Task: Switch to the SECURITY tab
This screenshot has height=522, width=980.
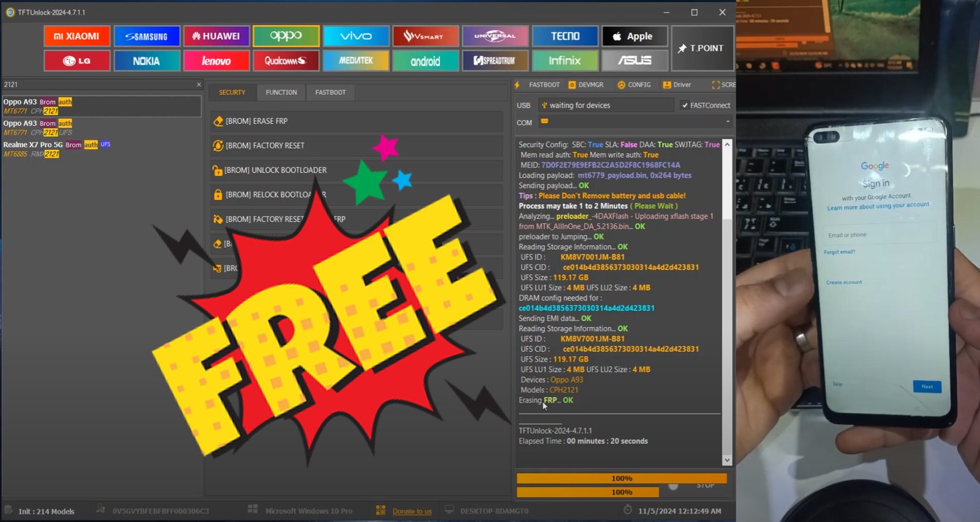Action: (x=232, y=92)
